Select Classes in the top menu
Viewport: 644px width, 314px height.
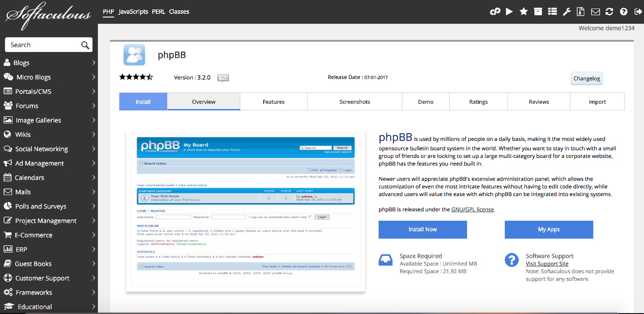(179, 12)
